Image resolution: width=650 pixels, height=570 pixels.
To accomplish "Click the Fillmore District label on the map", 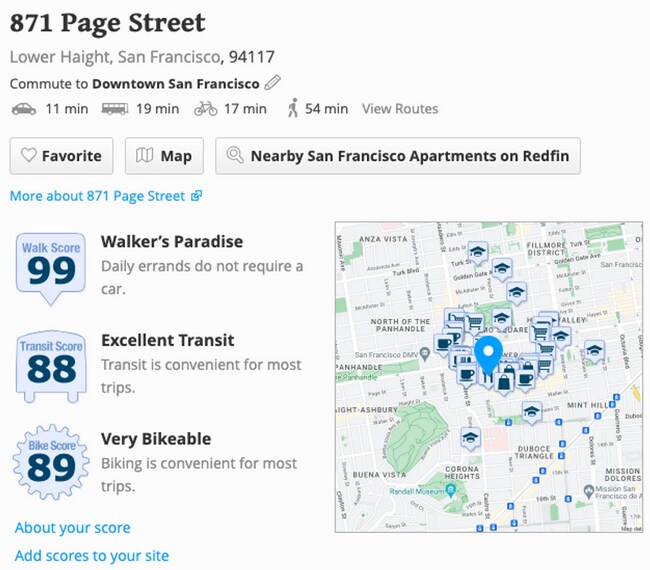I will [546, 249].
